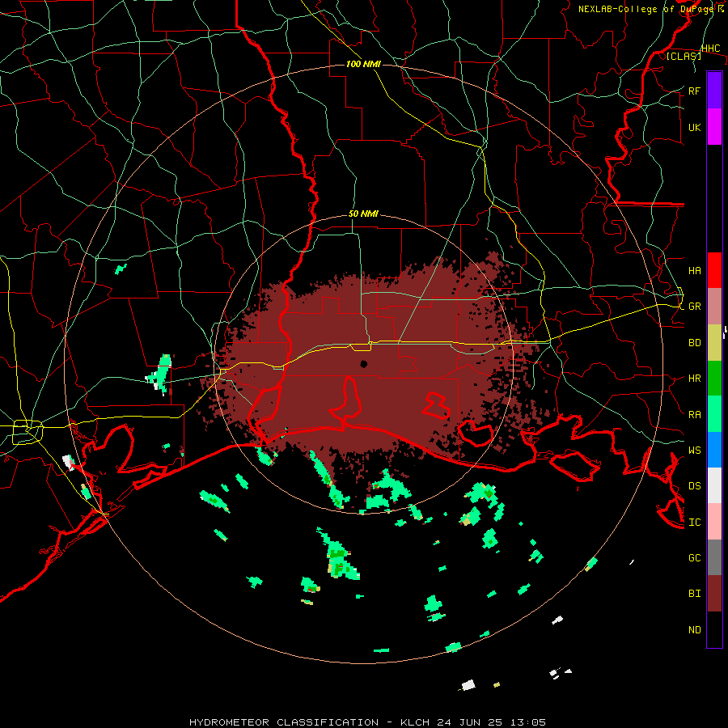Click the IC light pink legend swatch
Viewport: 728px width, 728px height.
(714, 522)
